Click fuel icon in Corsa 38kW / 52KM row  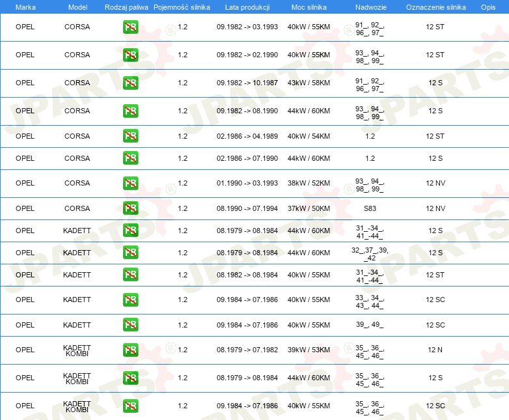click(130, 183)
